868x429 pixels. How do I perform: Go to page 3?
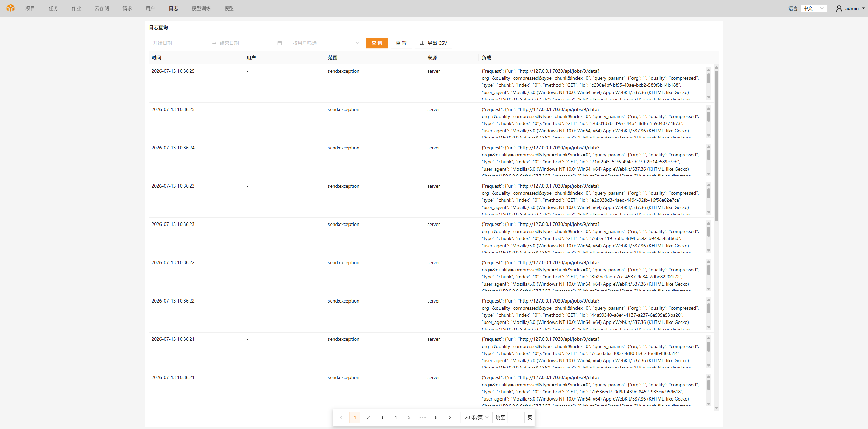coord(382,417)
